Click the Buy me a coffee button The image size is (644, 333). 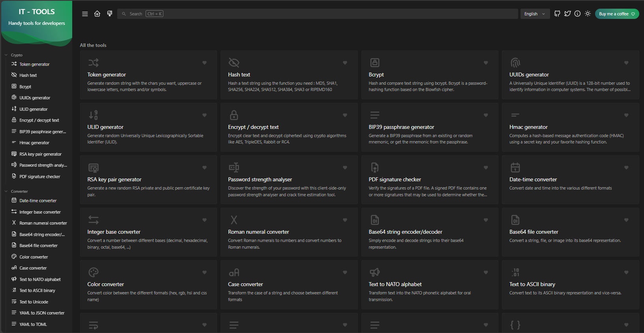tap(617, 14)
